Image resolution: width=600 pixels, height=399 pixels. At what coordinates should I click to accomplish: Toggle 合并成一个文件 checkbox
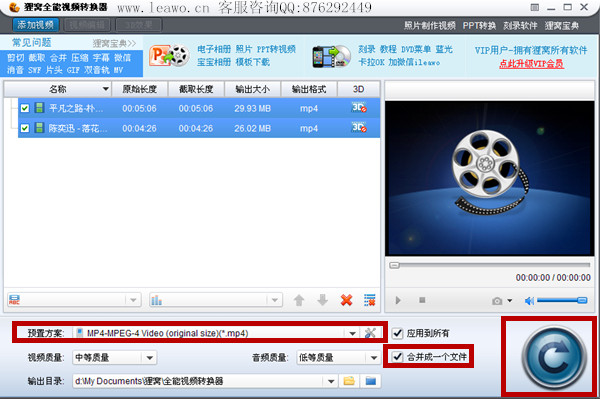pyautogui.click(x=398, y=357)
